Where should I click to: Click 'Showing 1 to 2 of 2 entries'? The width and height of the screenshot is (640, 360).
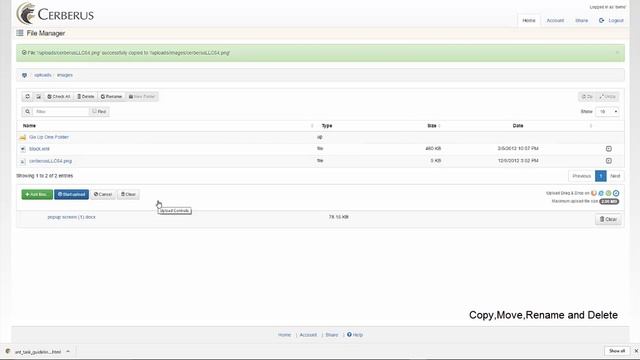(x=44, y=176)
